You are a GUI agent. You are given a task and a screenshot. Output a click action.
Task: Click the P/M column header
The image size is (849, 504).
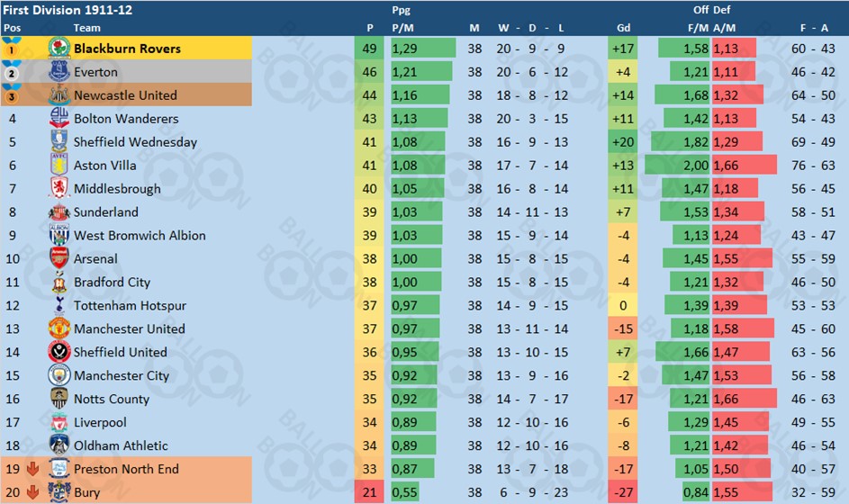402,28
